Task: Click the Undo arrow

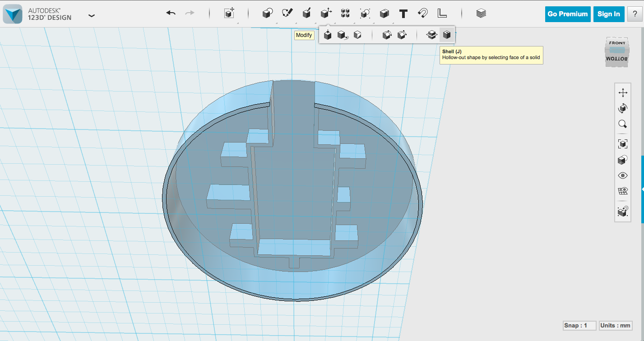Action: point(171,14)
